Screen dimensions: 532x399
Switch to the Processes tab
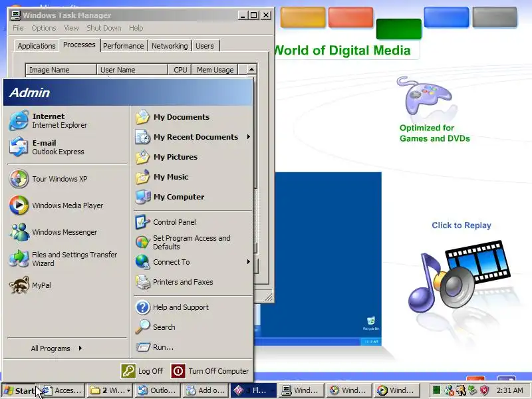79,45
